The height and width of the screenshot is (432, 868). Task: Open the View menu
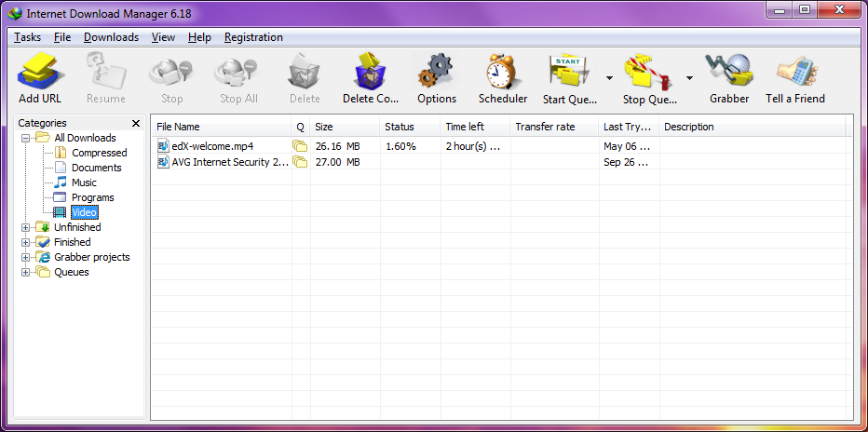163,37
